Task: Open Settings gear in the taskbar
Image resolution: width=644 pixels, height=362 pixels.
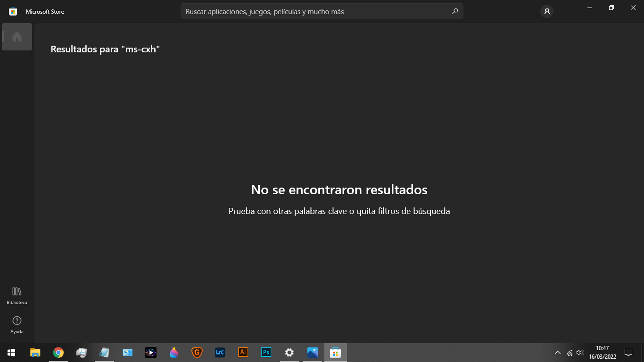Action: pos(289,353)
